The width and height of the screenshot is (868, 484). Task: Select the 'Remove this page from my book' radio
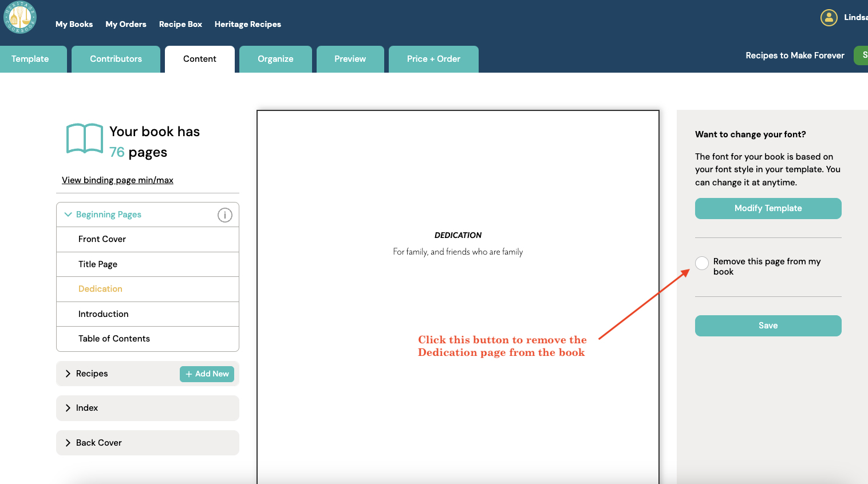tap(702, 263)
